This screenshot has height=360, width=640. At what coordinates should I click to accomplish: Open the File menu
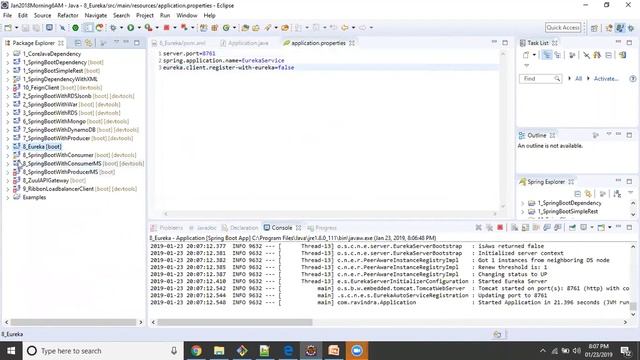(x=7, y=15)
